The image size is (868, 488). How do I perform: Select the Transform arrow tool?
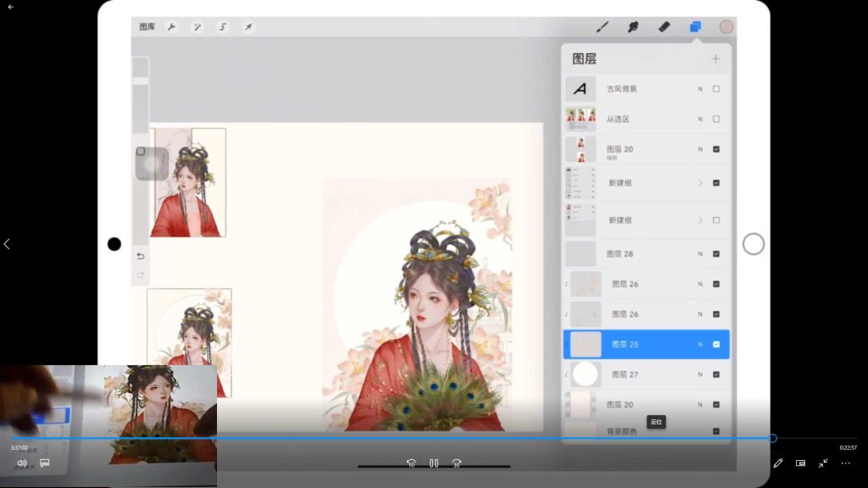click(x=248, y=27)
